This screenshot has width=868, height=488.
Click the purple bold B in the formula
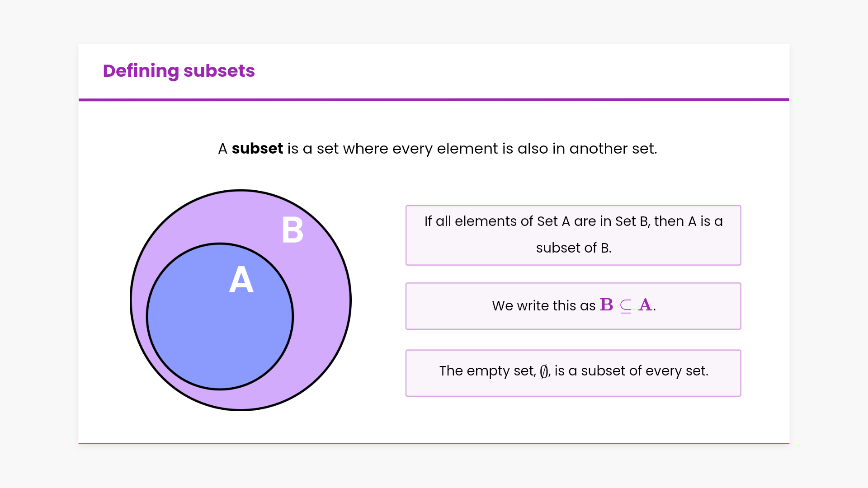tap(607, 305)
